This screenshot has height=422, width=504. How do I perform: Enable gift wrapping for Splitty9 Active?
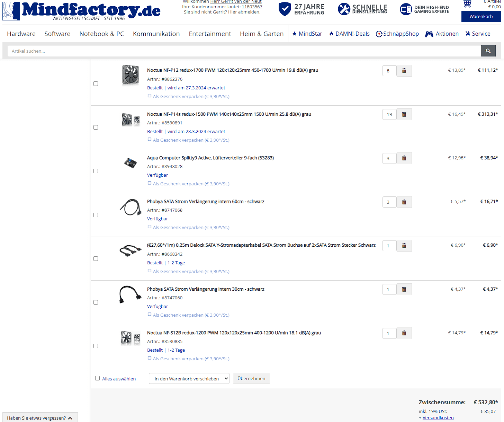point(150,183)
